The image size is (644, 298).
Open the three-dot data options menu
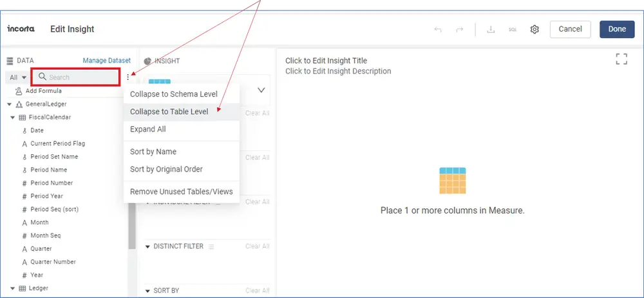[x=128, y=77]
